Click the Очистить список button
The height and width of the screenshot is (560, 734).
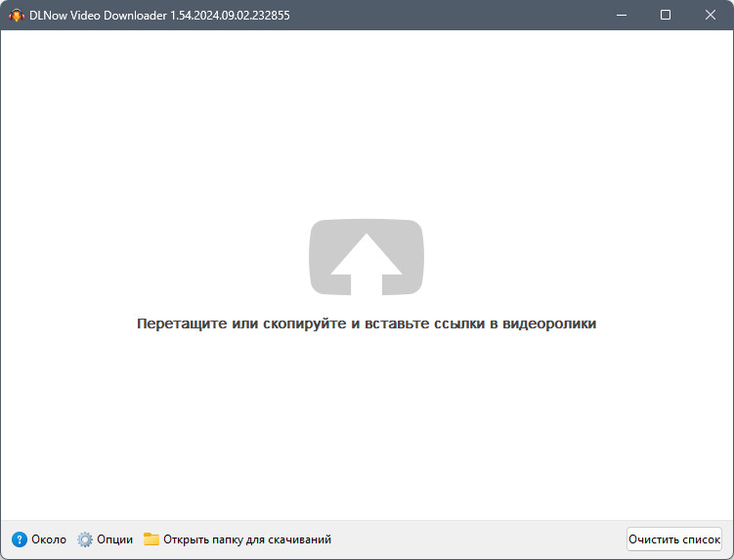pos(674,539)
